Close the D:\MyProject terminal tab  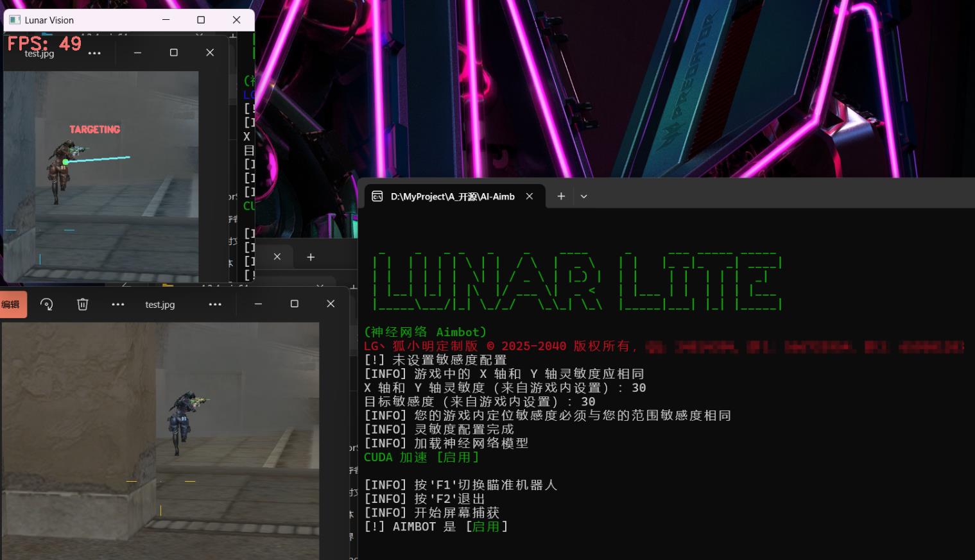click(x=530, y=196)
